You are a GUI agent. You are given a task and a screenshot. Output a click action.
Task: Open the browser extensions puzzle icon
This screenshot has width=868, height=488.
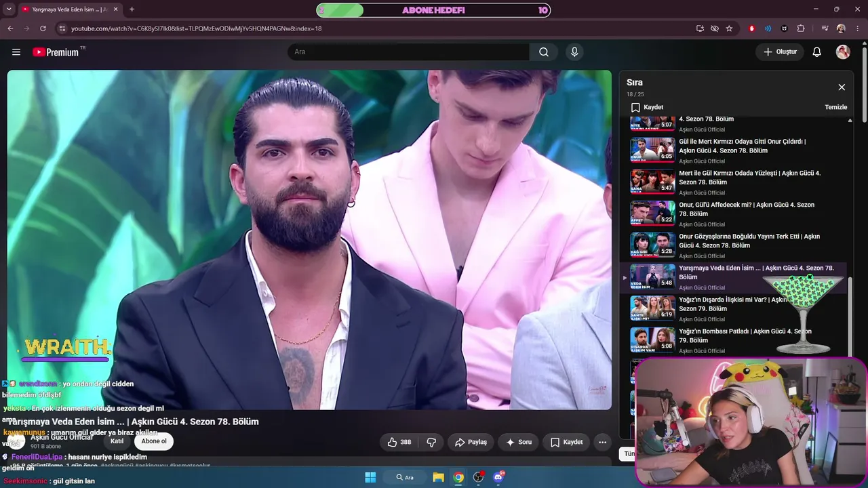coord(801,28)
